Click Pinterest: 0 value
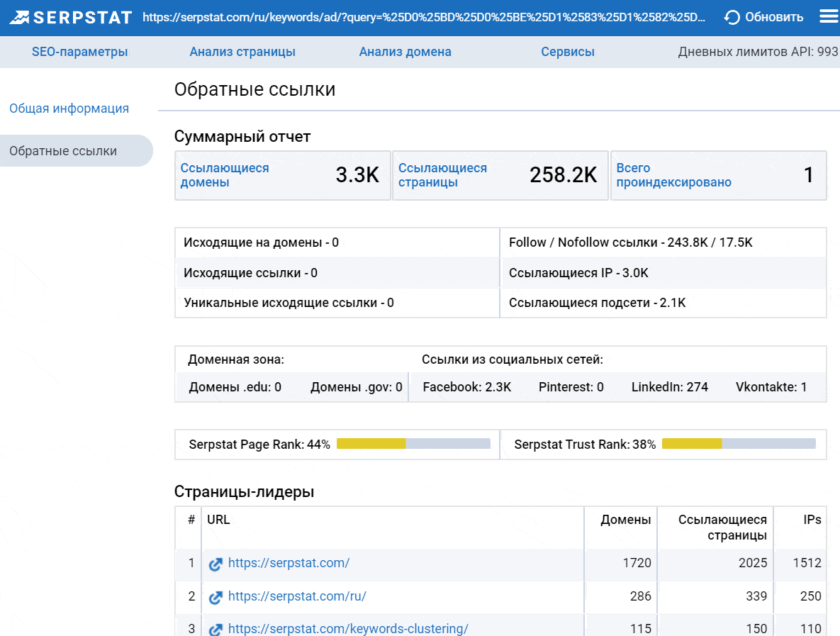840x636 pixels. [x=571, y=387]
